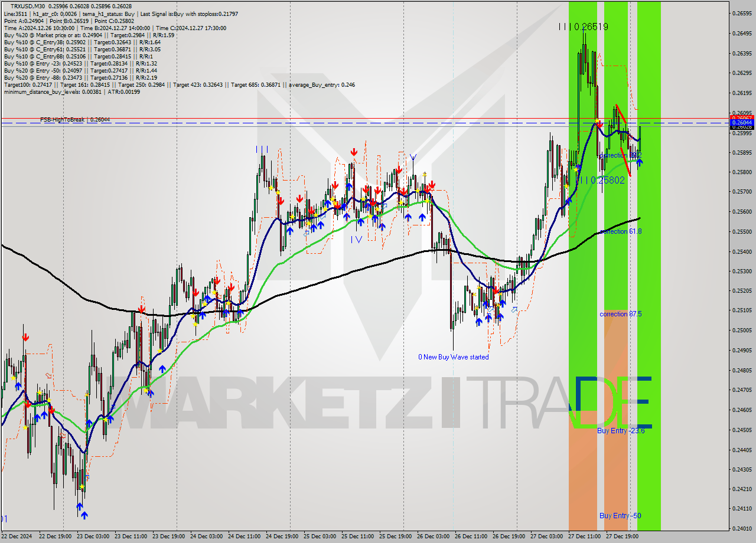Select the 'correction 87.5' level label
Viewport: 756px width, 543px height.
tap(620, 314)
